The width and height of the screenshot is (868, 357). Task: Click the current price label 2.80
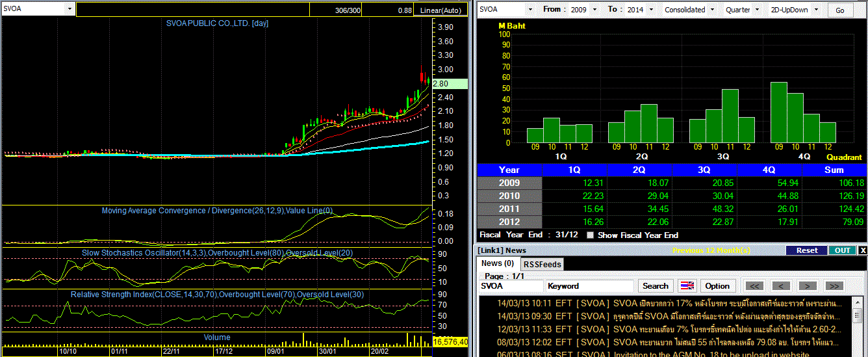tap(449, 84)
